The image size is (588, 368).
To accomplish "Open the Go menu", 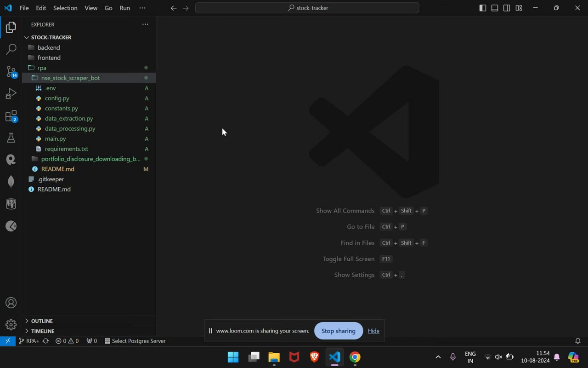I will point(108,8).
